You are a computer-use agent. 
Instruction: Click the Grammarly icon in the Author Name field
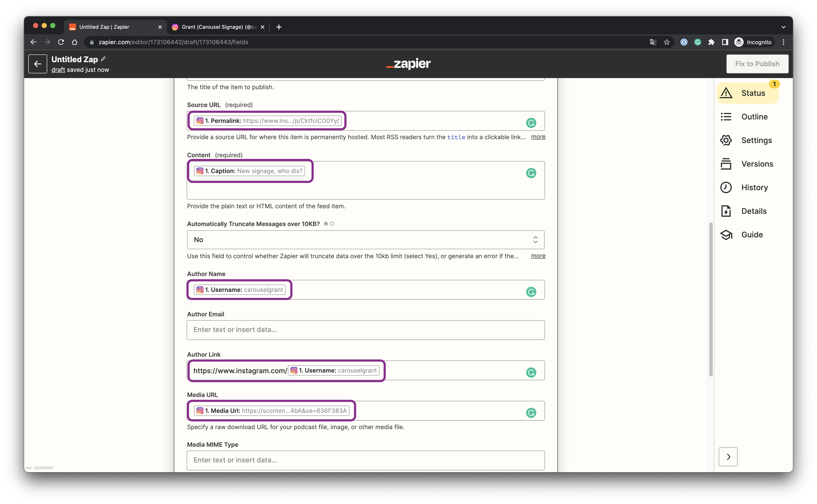pos(531,292)
